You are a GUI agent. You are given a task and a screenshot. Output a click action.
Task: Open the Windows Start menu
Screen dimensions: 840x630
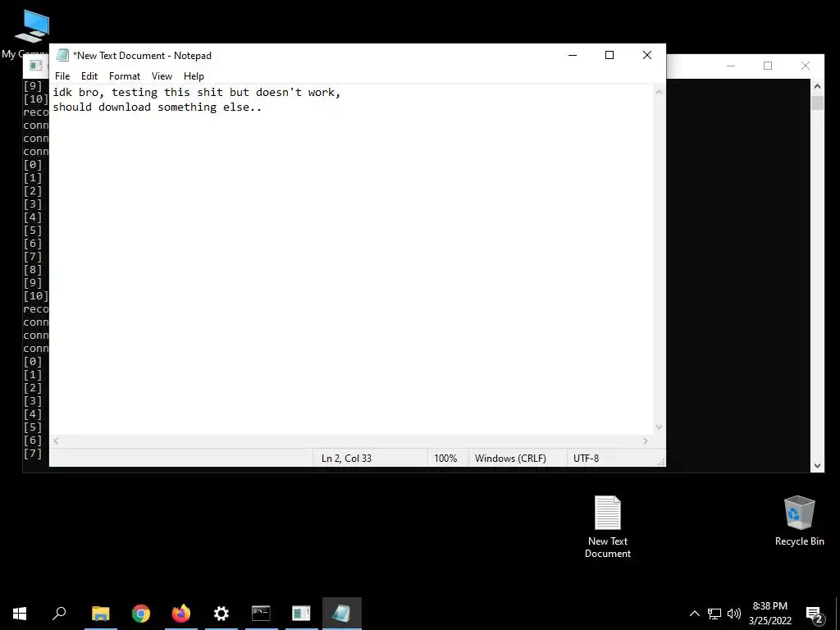[20, 614]
